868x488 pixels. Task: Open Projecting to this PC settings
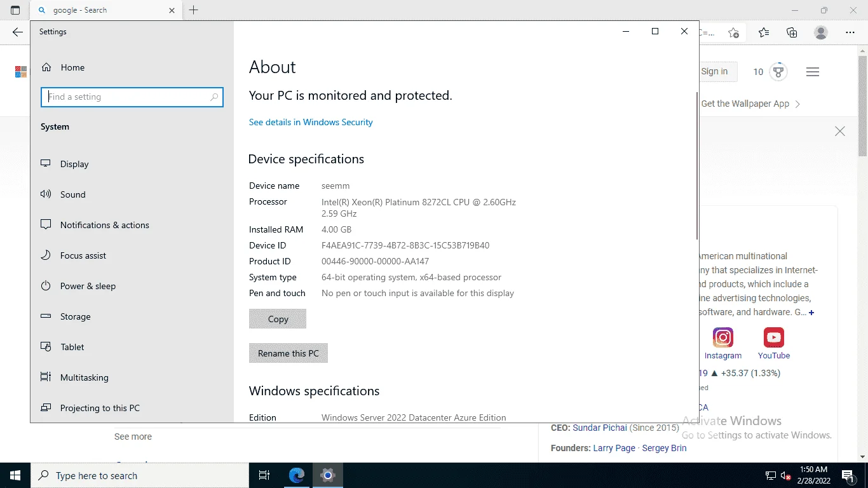tap(90, 408)
